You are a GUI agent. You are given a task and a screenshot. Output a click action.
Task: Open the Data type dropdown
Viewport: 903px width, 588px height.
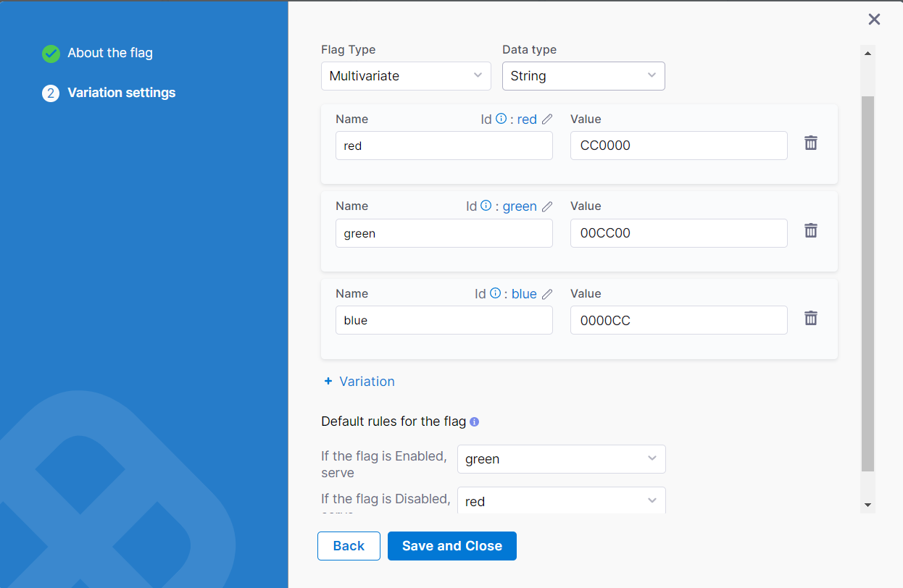[x=583, y=76]
